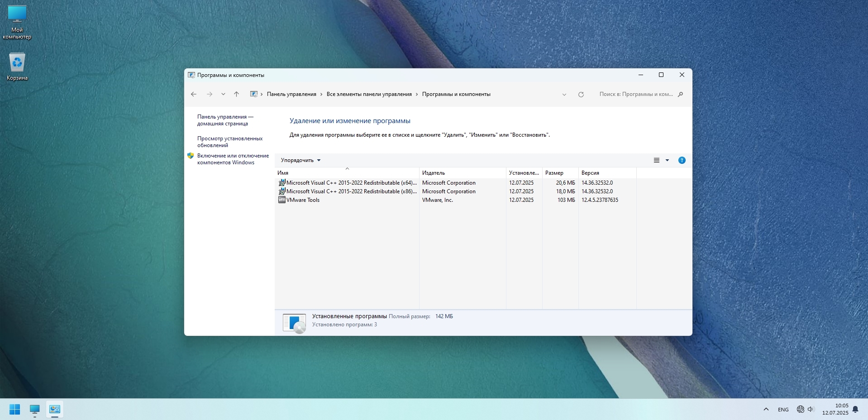The height and width of the screenshot is (420, 868).
Task: Open the Windows Start menu
Action: 14,409
